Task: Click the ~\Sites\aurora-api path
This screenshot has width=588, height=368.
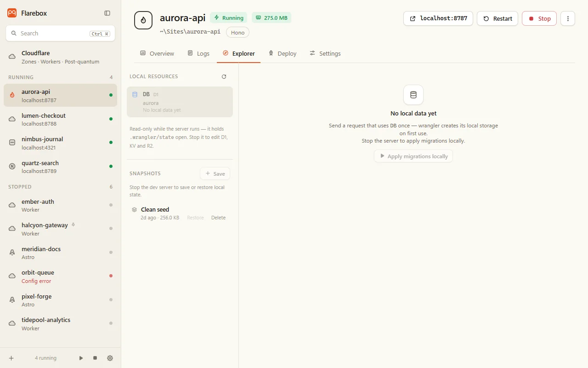Action: click(x=190, y=32)
